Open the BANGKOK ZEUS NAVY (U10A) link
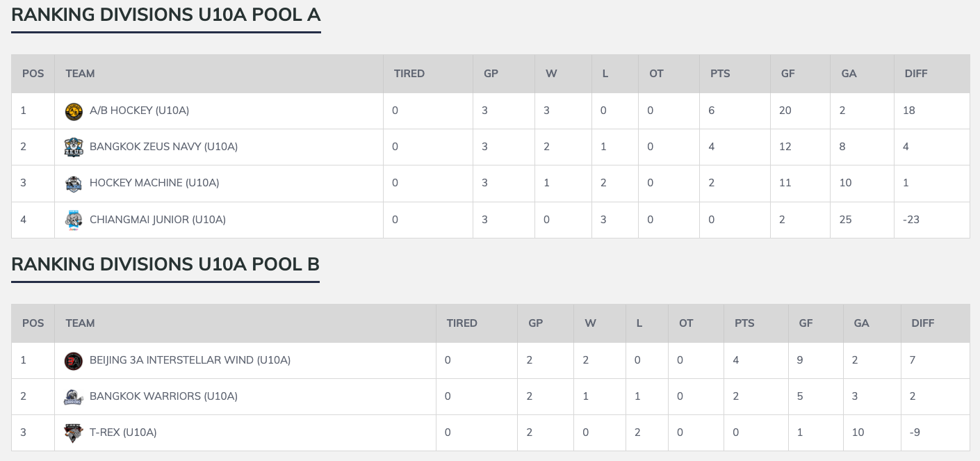The width and height of the screenshot is (980, 461). click(x=163, y=147)
